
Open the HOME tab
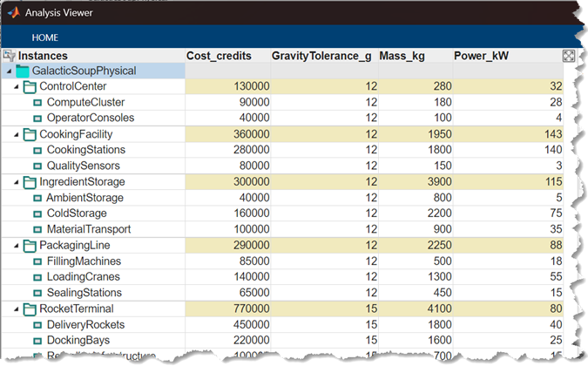(45, 37)
